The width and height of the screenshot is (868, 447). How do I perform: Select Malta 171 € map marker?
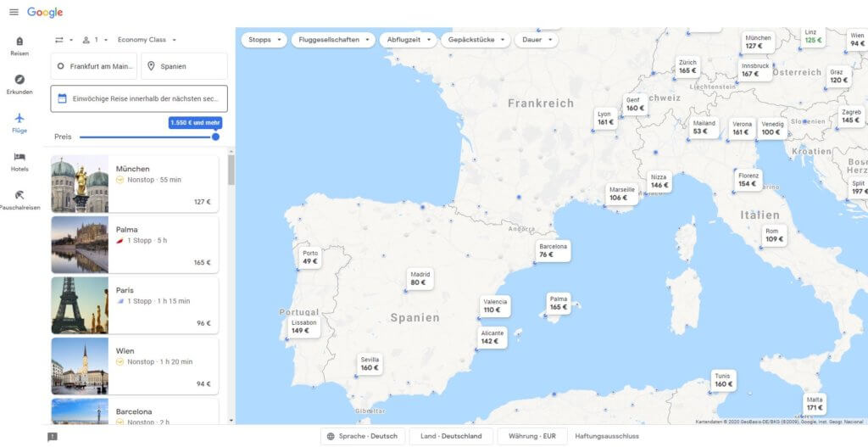815,404
